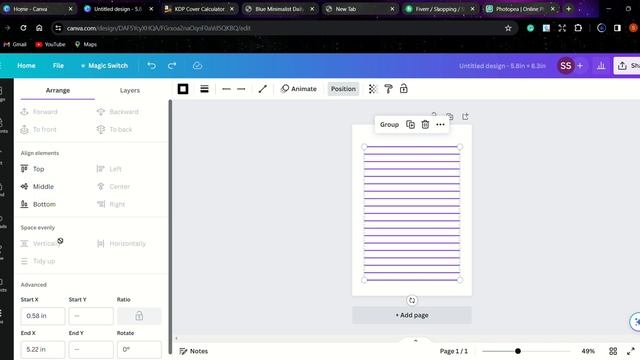Open the Animate option
The image size is (640, 360).
[x=298, y=89]
